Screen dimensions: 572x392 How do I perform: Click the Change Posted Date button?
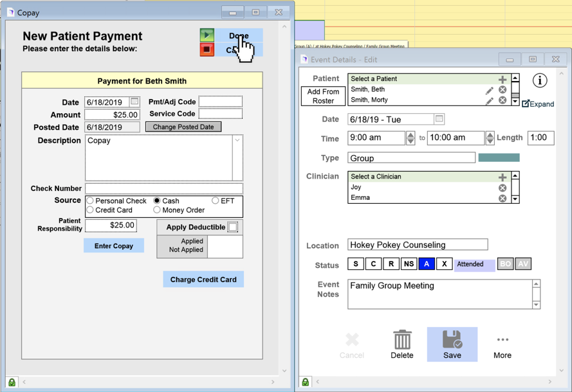pyautogui.click(x=183, y=127)
